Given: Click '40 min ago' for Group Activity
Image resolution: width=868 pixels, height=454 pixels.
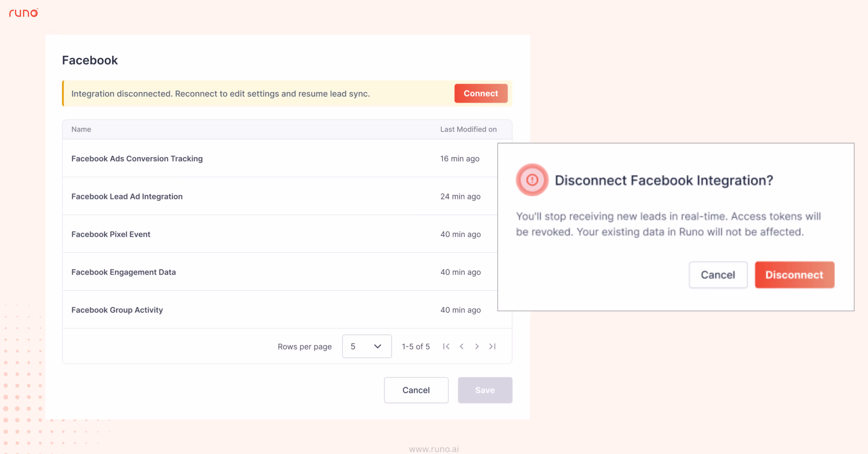Looking at the screenshot, I should coord(460,310).
